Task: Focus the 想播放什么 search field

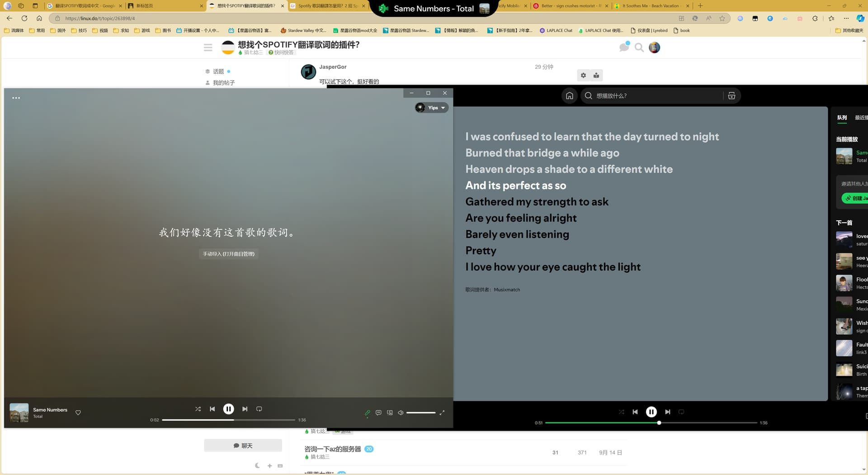Action: coord(651,96)
